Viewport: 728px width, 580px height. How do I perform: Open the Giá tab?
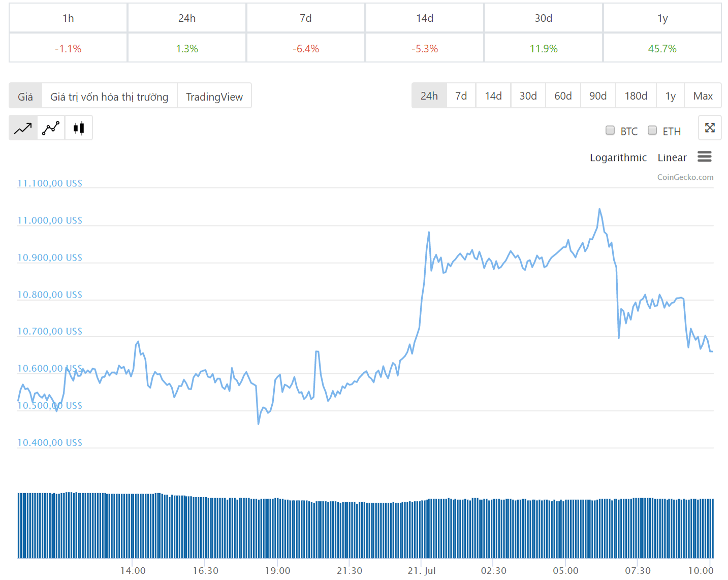(25, 96)
